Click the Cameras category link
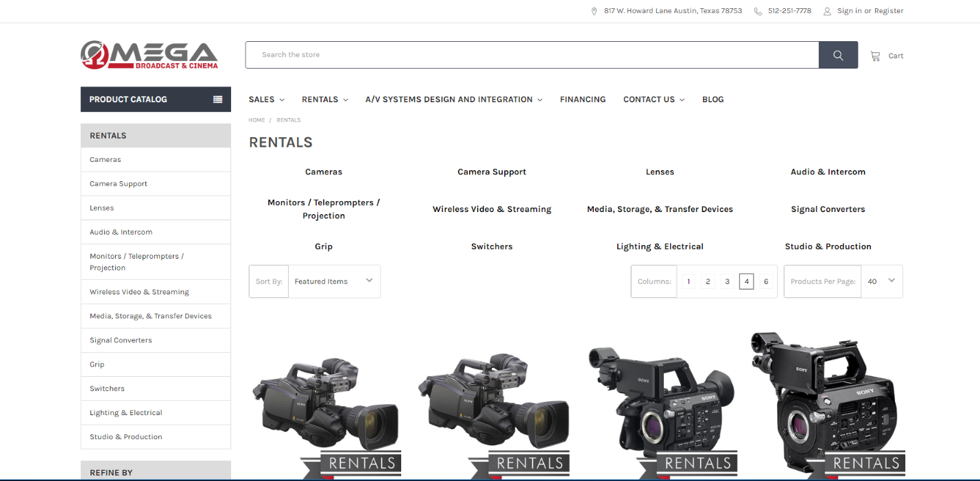 click(323, 172)
